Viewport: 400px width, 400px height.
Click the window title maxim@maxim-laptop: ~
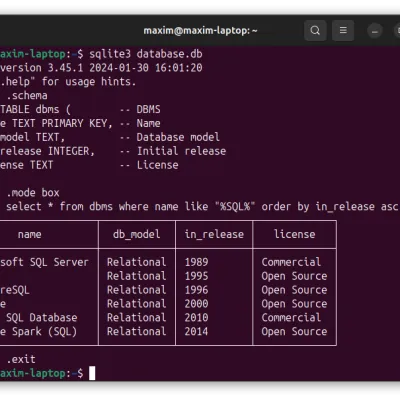[x=200, y=31]
